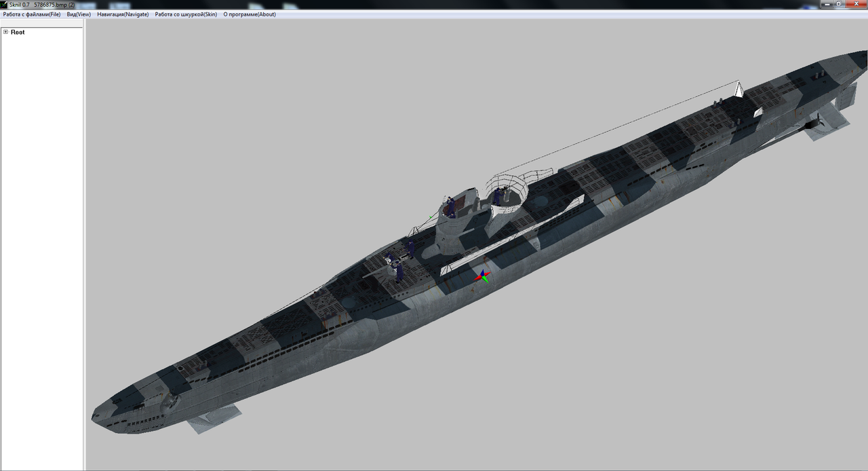Open the View (Вид) menu
The height and width of the screenshot is (471, 868).
pyautogui.click(x=79, y=14)
